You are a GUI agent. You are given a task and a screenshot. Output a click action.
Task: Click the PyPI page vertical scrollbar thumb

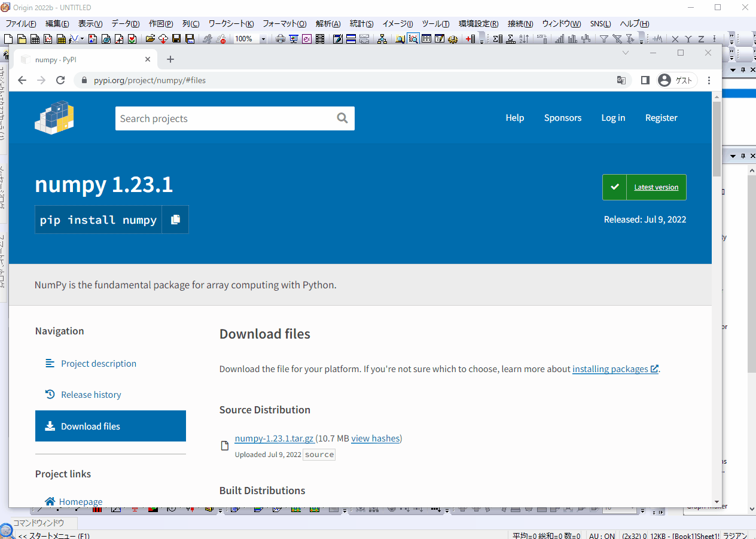click(717, 139)
